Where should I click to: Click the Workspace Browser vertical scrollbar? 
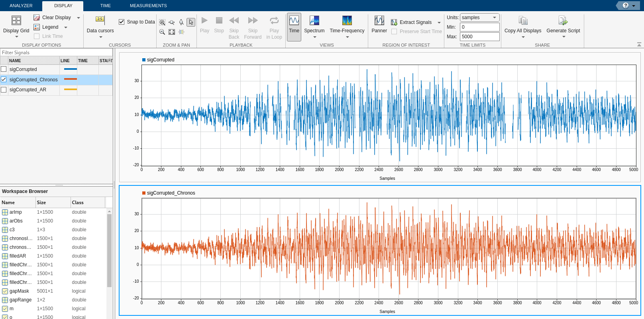(x=109, y=251)
